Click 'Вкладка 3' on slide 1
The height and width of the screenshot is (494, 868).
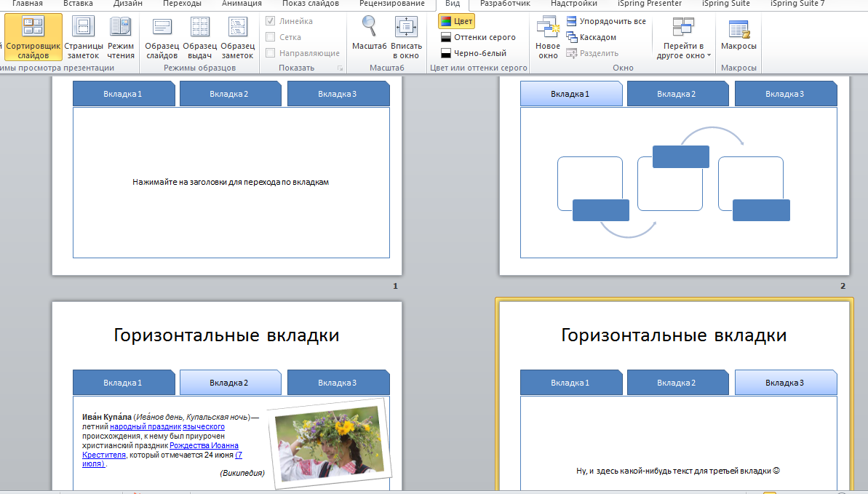point(338,94)
